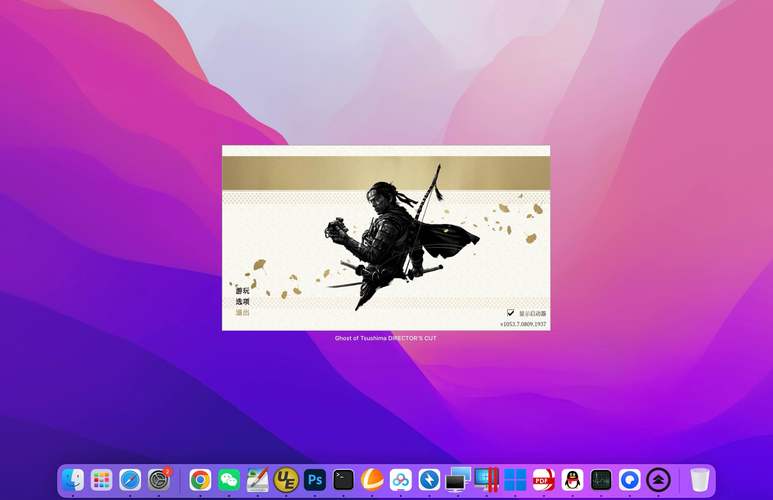The height and width of the screenshot is (500, 773).
Task: Launch Google Chrome from the Dock
Action: [200, 479]
